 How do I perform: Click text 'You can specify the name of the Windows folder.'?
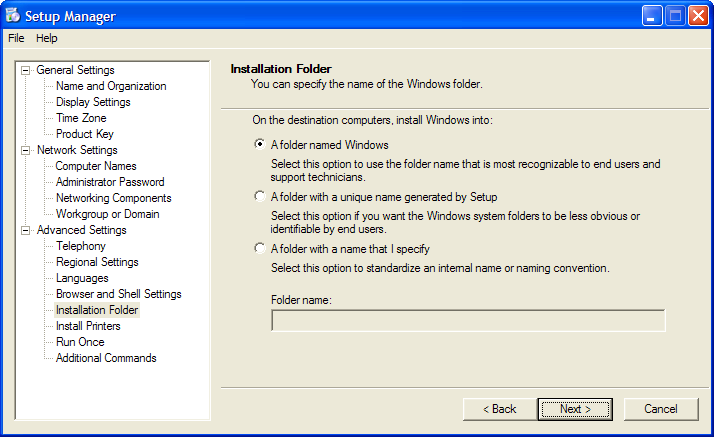[367, 84]
